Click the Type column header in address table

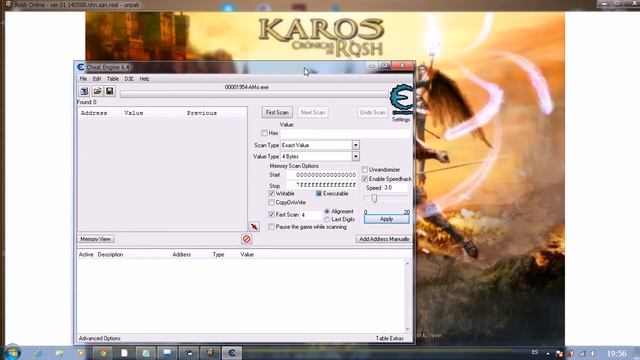point(218,255)
